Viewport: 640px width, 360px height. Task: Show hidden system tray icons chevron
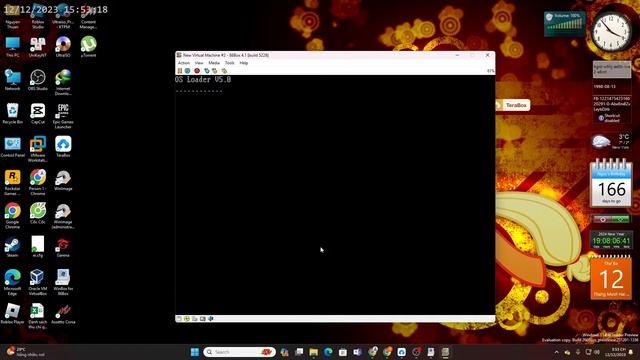556,352
